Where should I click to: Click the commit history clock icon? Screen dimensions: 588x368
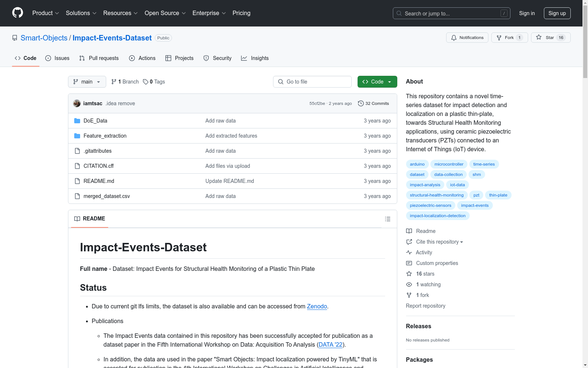pyautogui.click(x=361, y=103)
